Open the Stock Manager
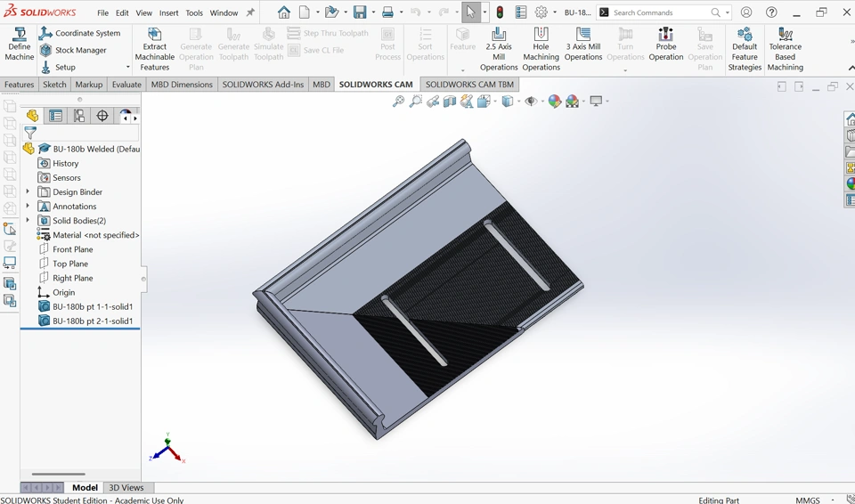 pos(73,50)
